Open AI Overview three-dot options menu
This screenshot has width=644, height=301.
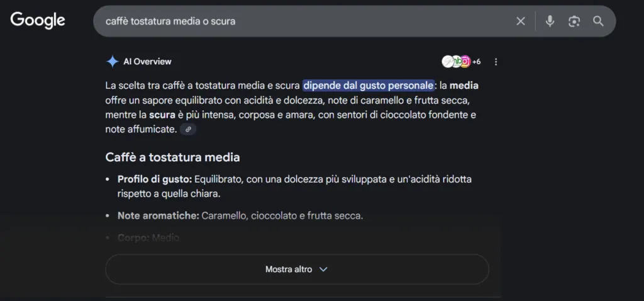pos(496,62)
